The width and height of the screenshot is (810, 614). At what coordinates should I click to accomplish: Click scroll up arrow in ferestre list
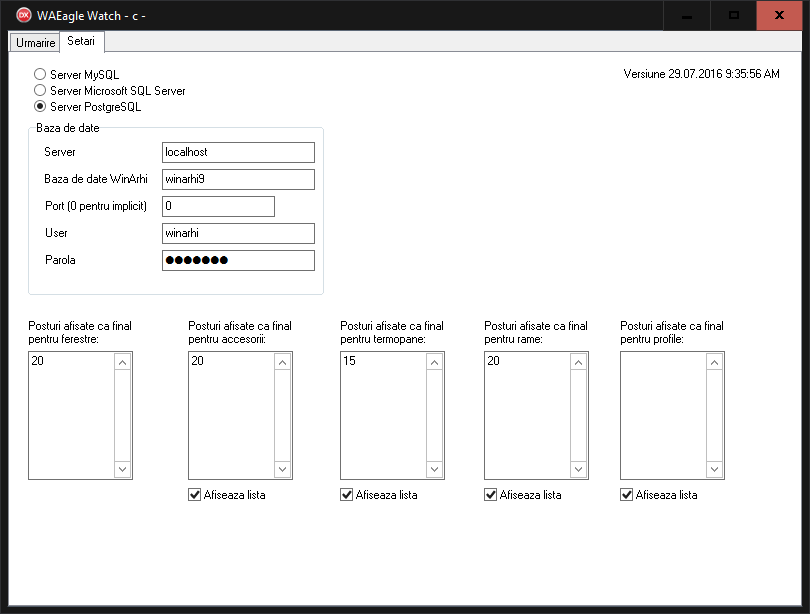tap(123, 362)
